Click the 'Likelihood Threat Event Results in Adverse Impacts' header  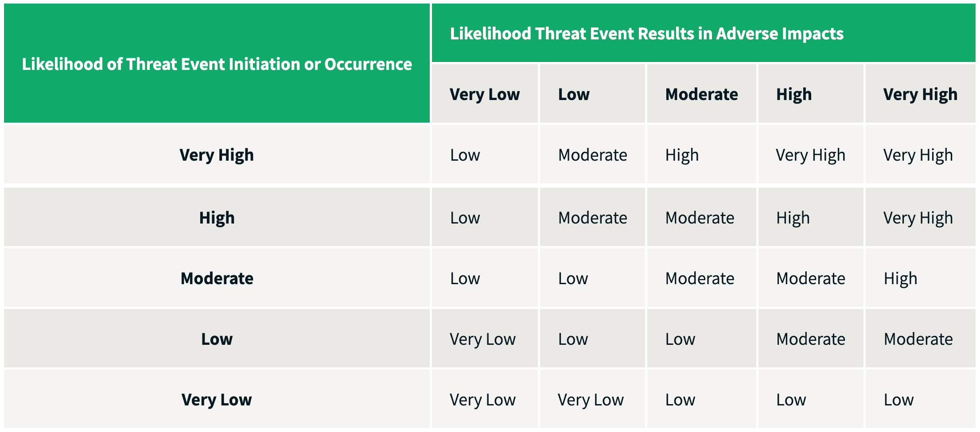coord(646,34)
